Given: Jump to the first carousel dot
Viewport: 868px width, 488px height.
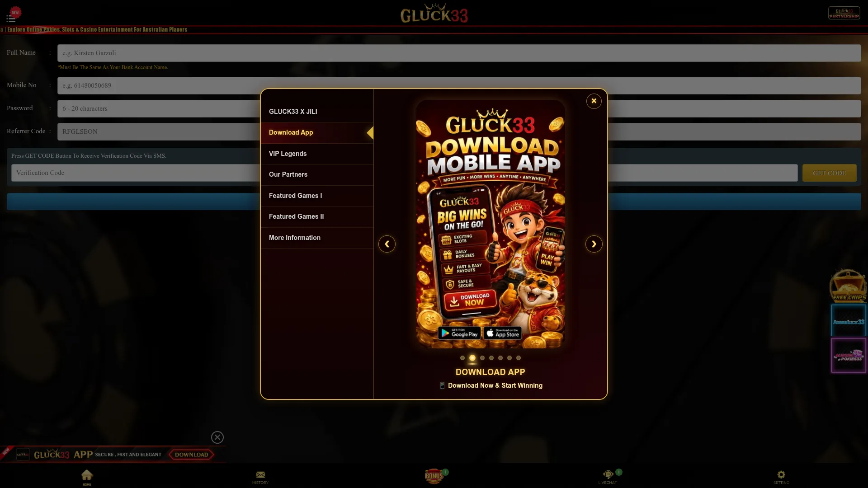Looking at the screenshot, I should pyautogui.click(x=462, y=358).
